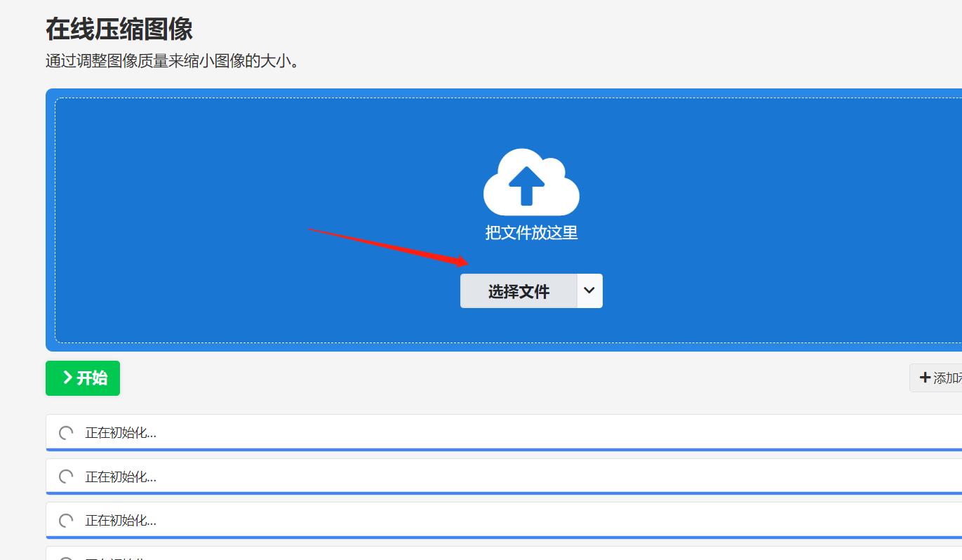Click the chevron icon inside the 开始 button
This screenshot has width=962, height=560.
(67, 378)
